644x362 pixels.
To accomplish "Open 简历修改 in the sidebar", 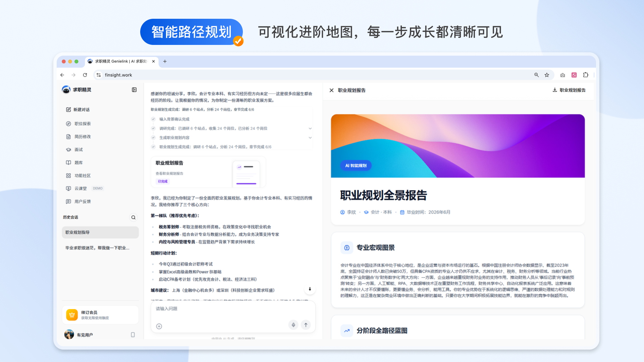I will coord(78,137).
